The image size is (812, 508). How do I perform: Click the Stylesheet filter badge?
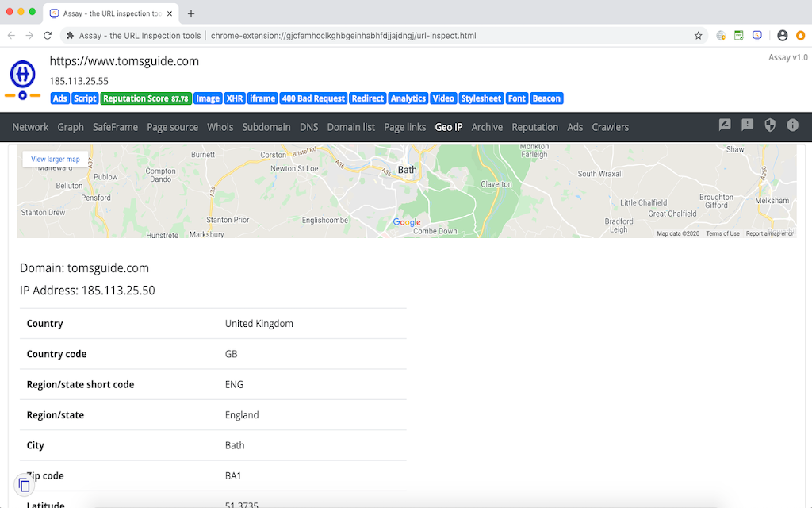(481, 98)
